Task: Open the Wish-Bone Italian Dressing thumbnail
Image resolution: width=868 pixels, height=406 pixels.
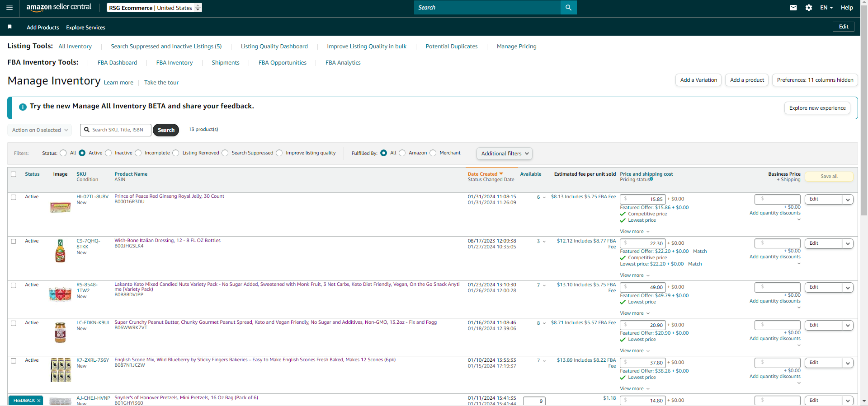Action: point(60,251)
